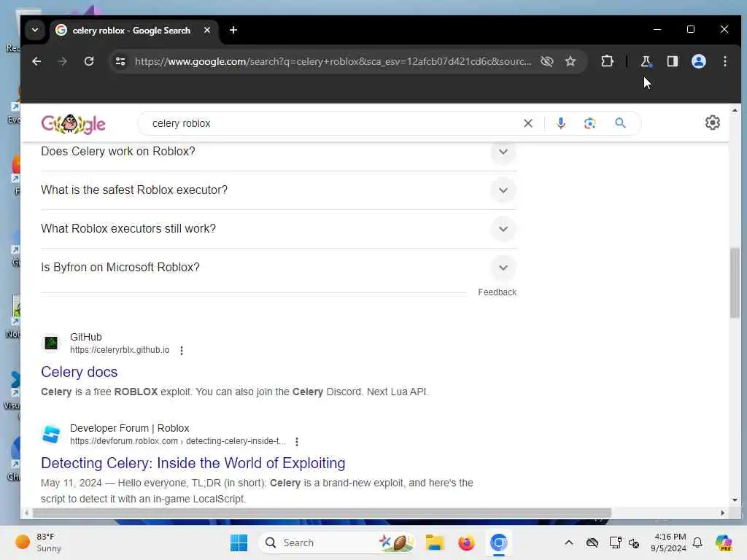Clear the search box with the X
The width and height of the screenshot is (747, 560).
tap(528, 123)
